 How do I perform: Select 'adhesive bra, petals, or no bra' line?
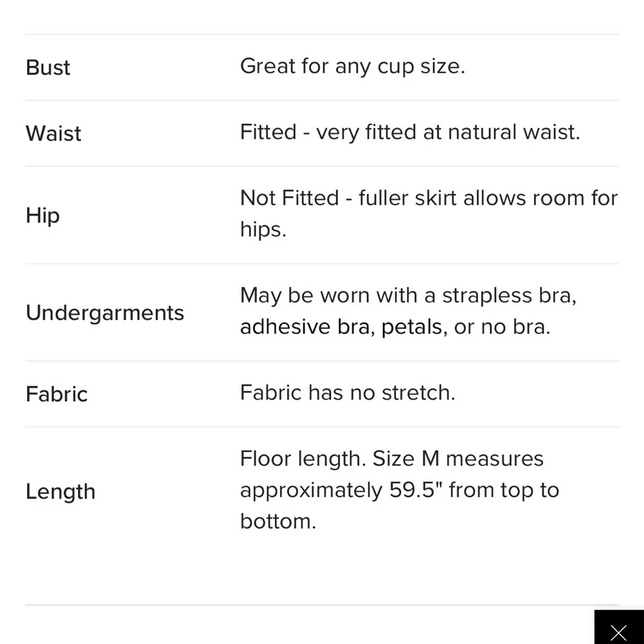click(x=395, y=327)
